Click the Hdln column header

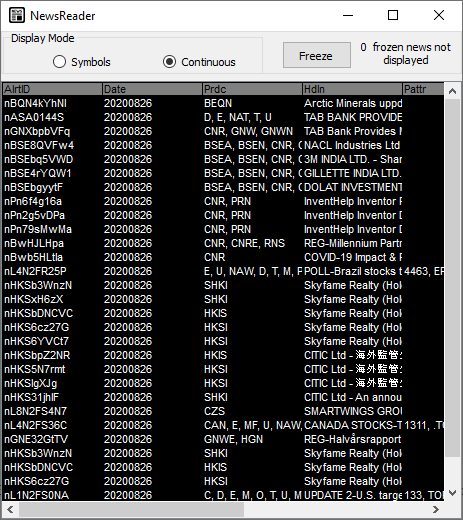point(352,89)
